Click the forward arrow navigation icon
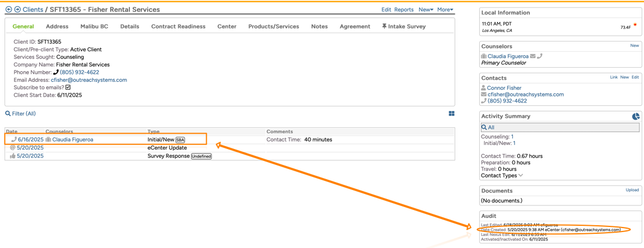 coord(17,10)
